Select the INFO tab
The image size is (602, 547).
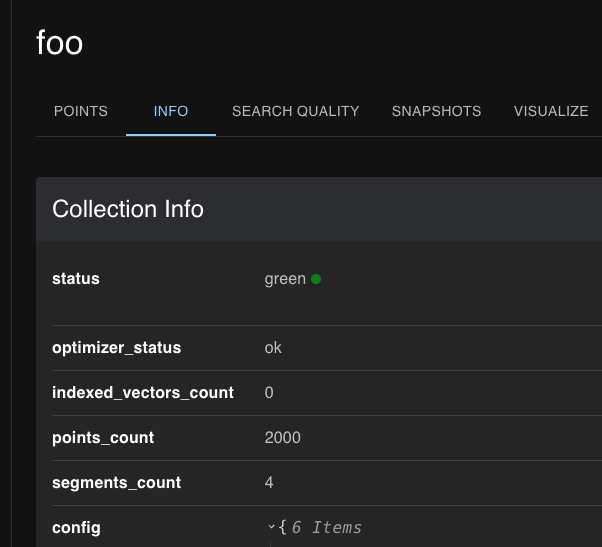(x=171, y=111)
